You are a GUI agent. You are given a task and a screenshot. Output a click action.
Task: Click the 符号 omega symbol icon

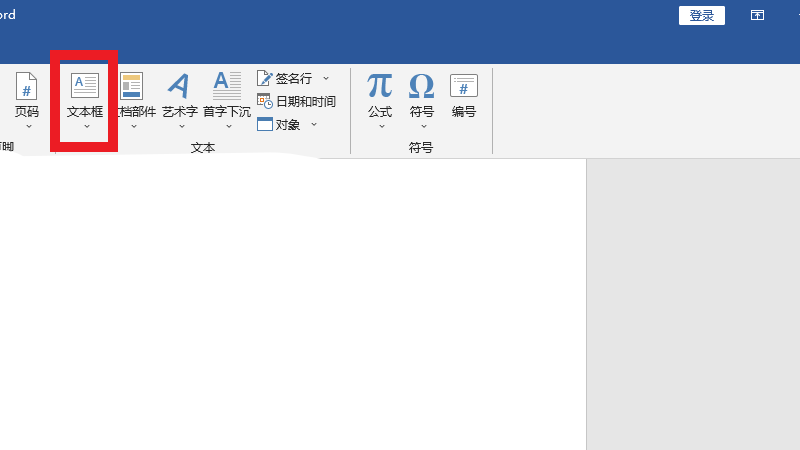coord(422,87)
